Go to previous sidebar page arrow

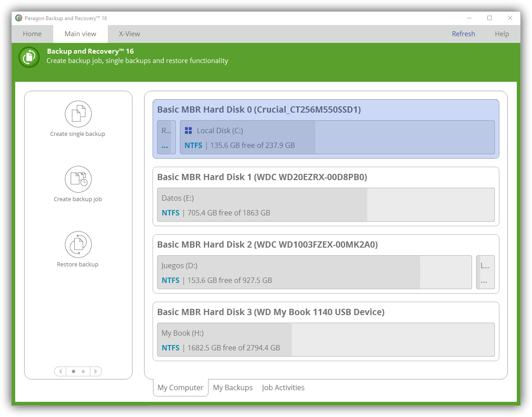coord(60,371)
